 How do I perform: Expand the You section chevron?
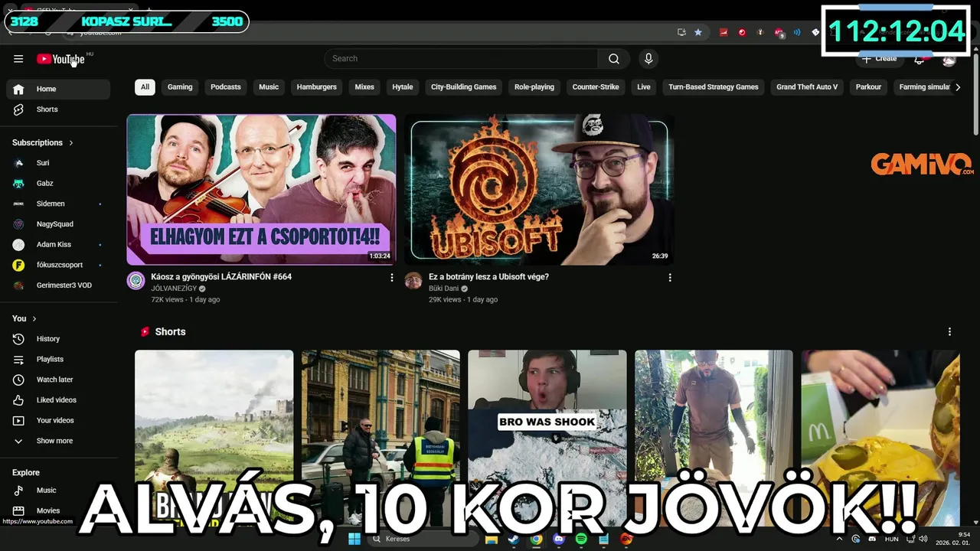(x=34, y=319)
